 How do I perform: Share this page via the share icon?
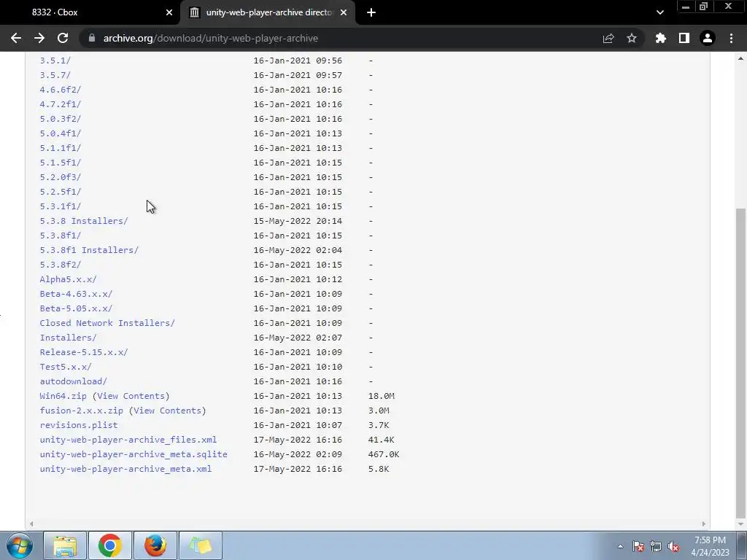[608, 38]
